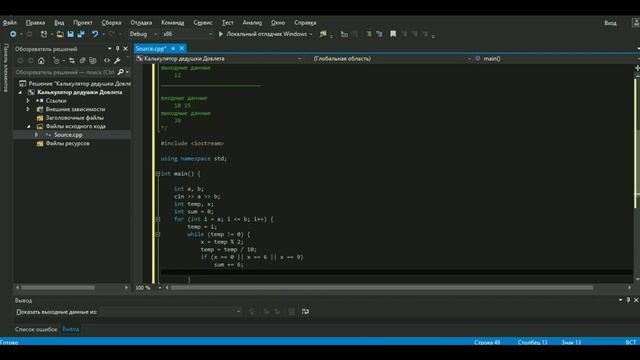Click the uncomment selected lines icon

pyautogui.click(x=379, y=34)
